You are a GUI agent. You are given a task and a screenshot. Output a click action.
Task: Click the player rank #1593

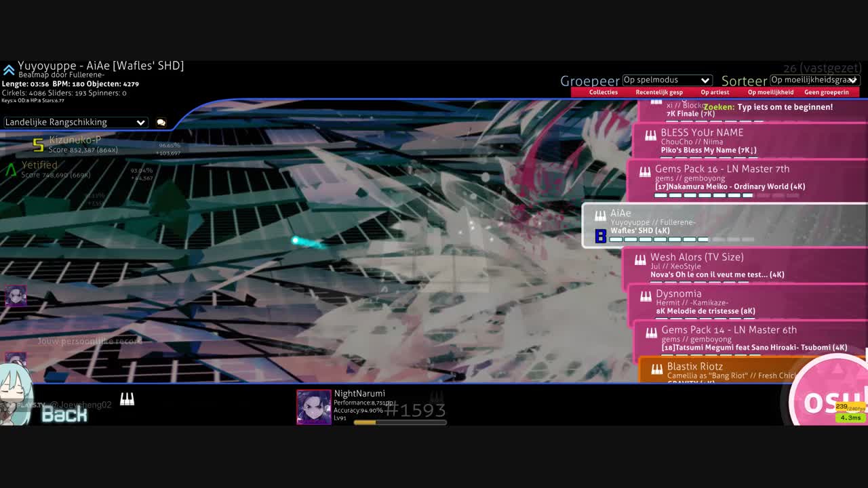click(x=415, y=410)
